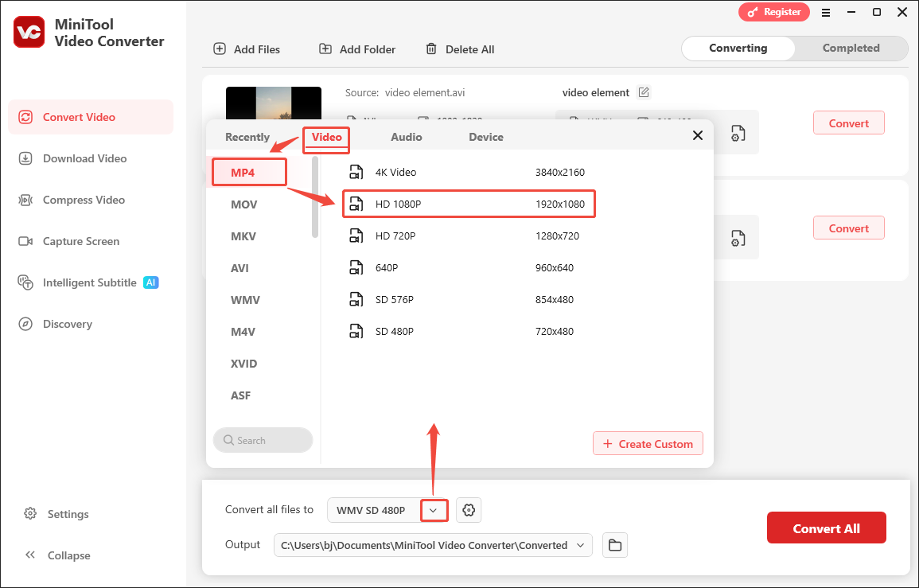Click the Convert All button
Screen dimensions: 919x588
tap(826, 528)
